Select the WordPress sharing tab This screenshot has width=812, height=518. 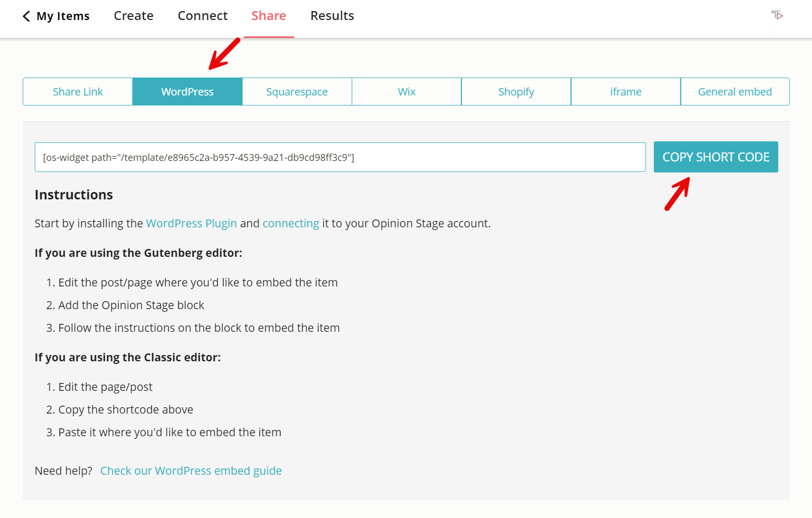(x=187, y=91)
